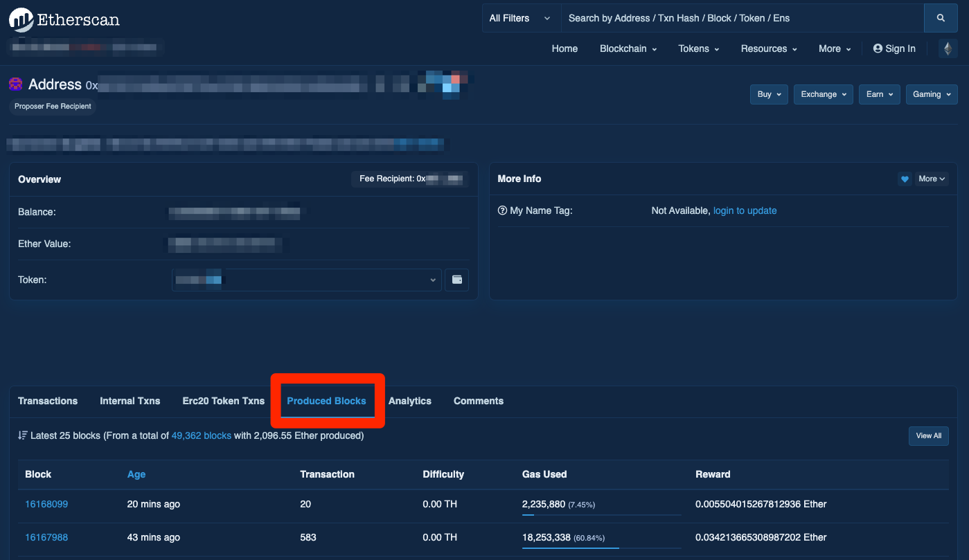The width and height of the screenshot is (969, 560).
Task: Click the portfolio wallet icon beside the Token dropdown
Action: (x=456, y=280)
